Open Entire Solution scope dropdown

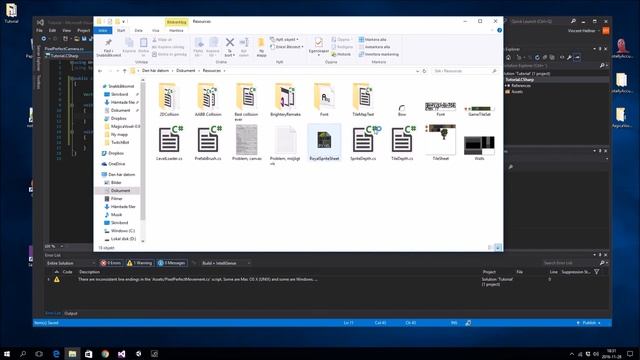point(70,263)
